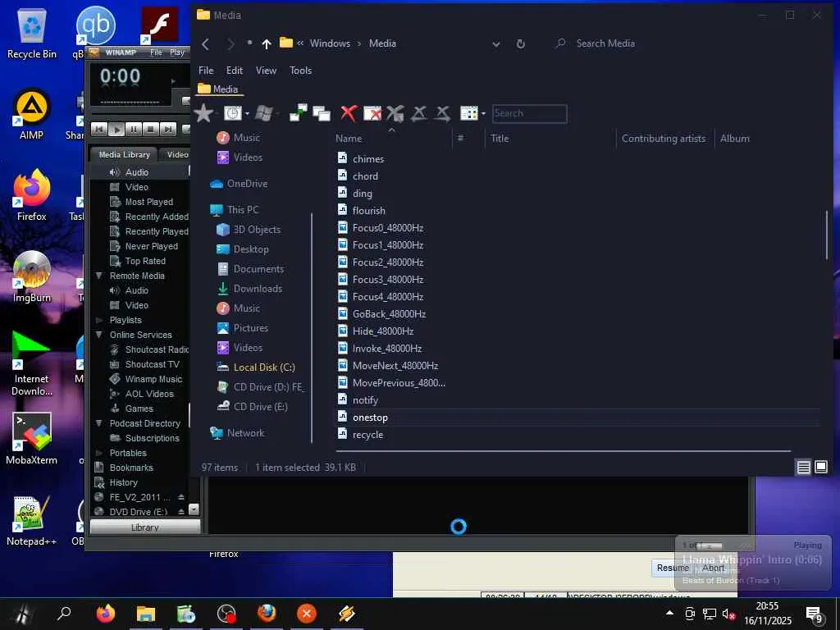This screenshot has height=630, width=840.
Task: Click the close-right arrow X icon
Action: (x=442, y=113)
